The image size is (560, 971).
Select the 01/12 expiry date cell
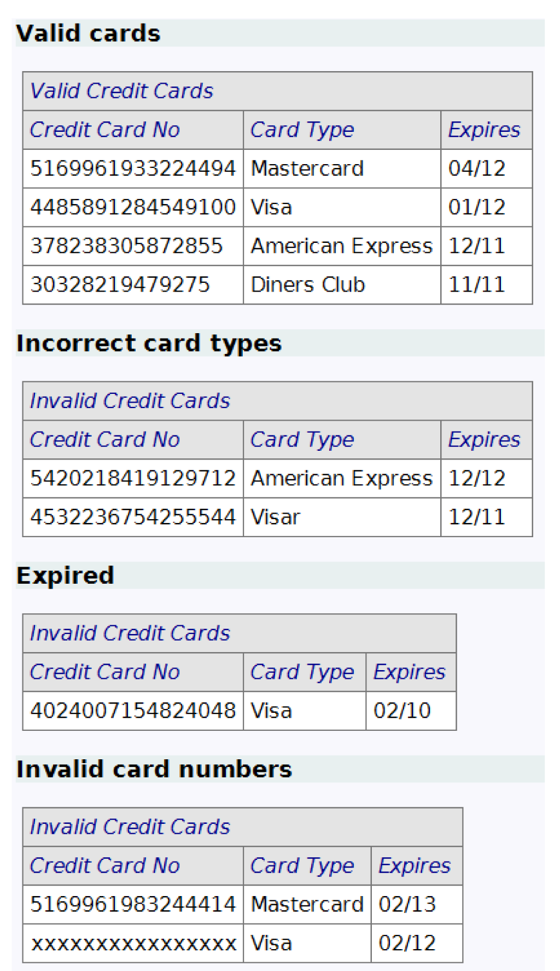click(477, 207)
